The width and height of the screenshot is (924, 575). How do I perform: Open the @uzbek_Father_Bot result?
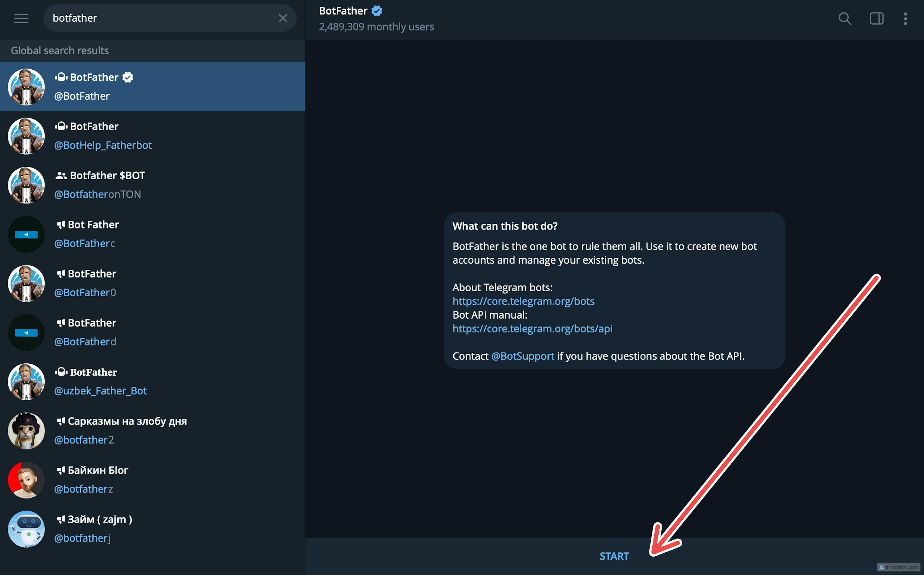pyautogui.click(x=153, y=381)
